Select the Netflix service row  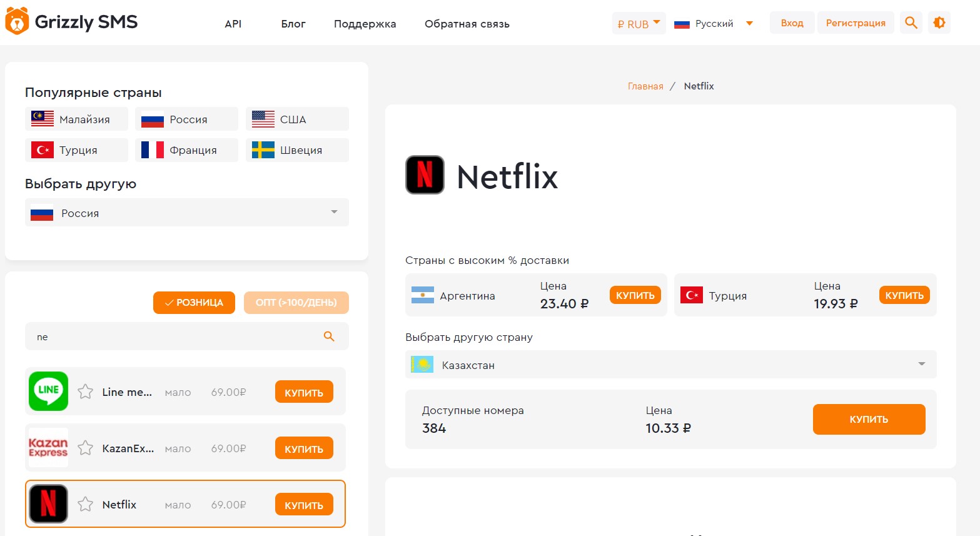tap(185, 504)
